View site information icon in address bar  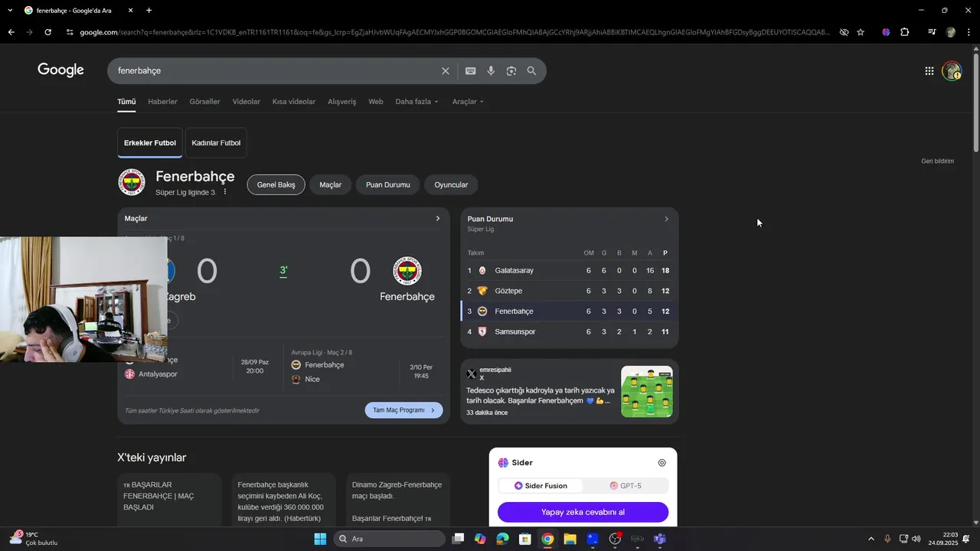coord(70,32)
